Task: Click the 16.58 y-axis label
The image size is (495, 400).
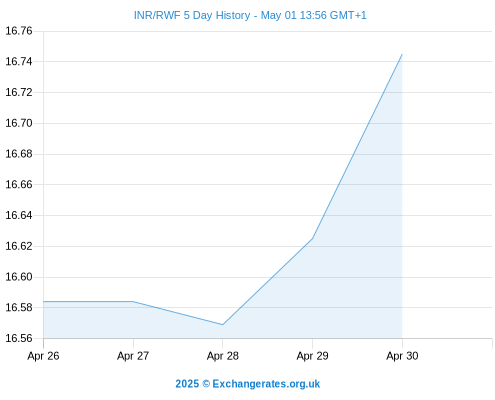Action: [19, 308]
